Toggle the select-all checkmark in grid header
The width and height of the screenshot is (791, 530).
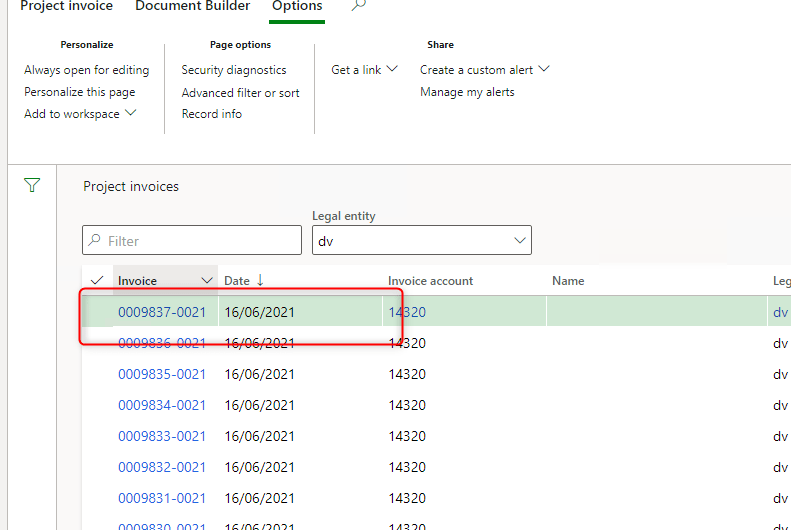[x=97, y=281]
